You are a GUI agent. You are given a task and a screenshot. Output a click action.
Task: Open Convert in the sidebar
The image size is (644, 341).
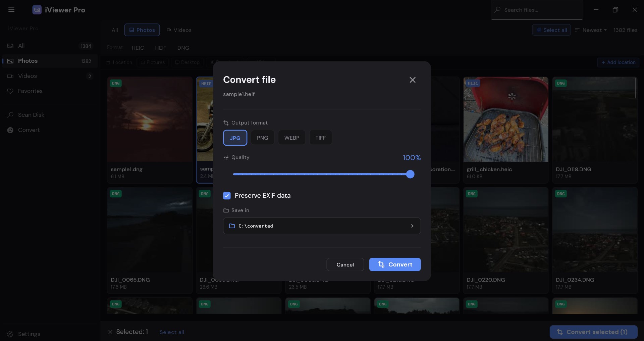pos(49,130)
